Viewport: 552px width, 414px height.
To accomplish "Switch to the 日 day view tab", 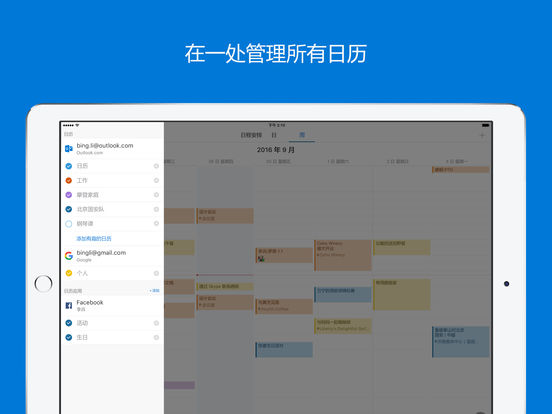I will [x=274, y=135].
